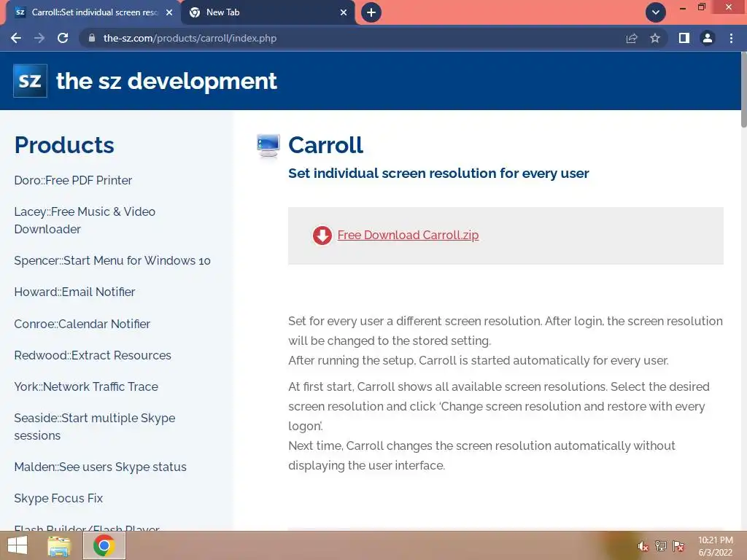Click the Carroll page heading
The width and height of the screenshot is (747, 560).
click(326, 145)
